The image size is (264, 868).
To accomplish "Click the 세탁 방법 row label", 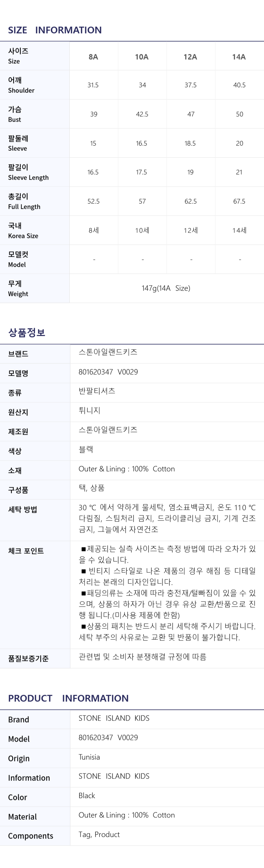I will pos(22,509).
